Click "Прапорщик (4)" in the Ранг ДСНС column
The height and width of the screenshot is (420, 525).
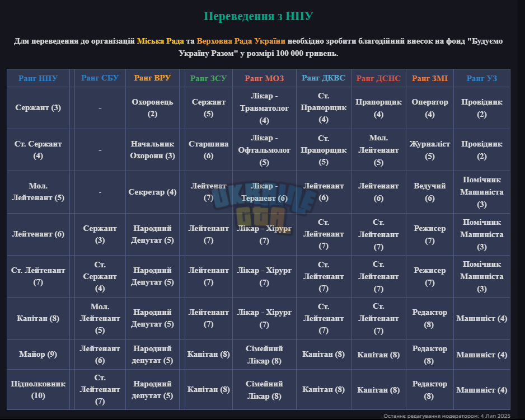(378, 108)
